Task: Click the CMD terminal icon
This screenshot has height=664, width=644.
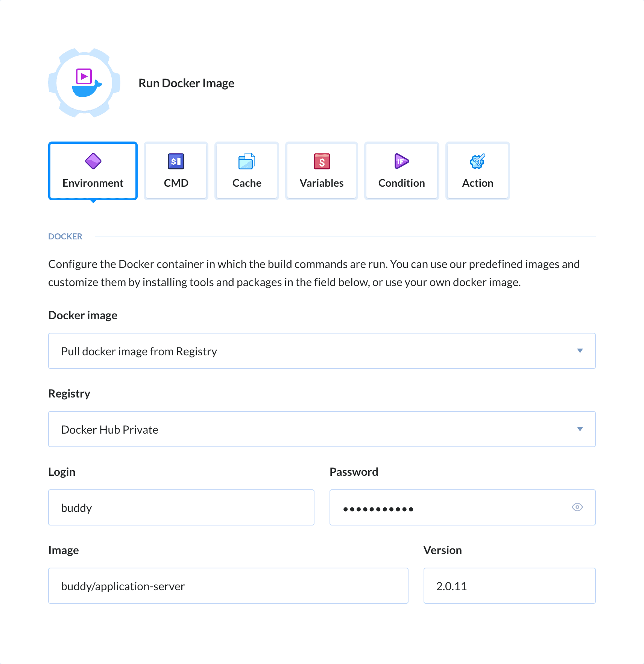Action: [175, 161]
